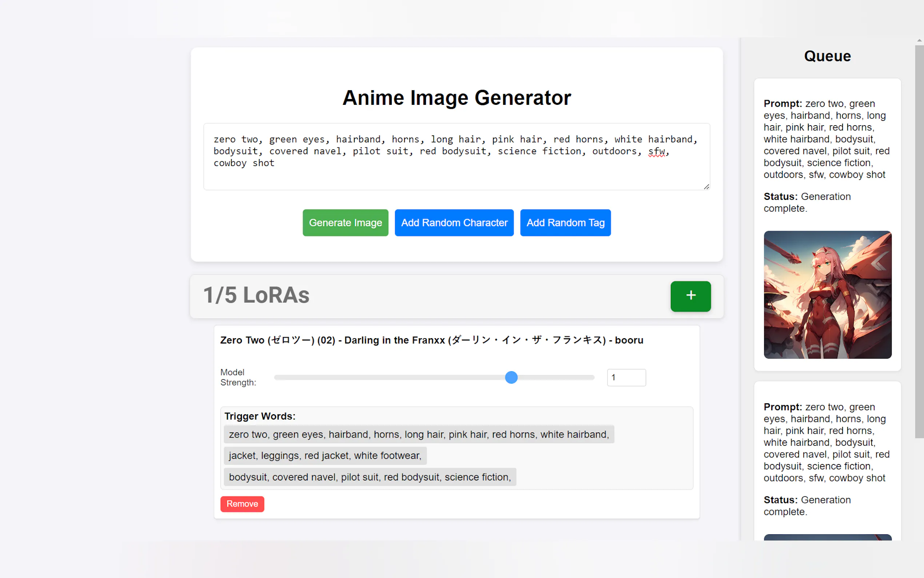Click the 'Trigger Words:' label

tap(260, 416)
